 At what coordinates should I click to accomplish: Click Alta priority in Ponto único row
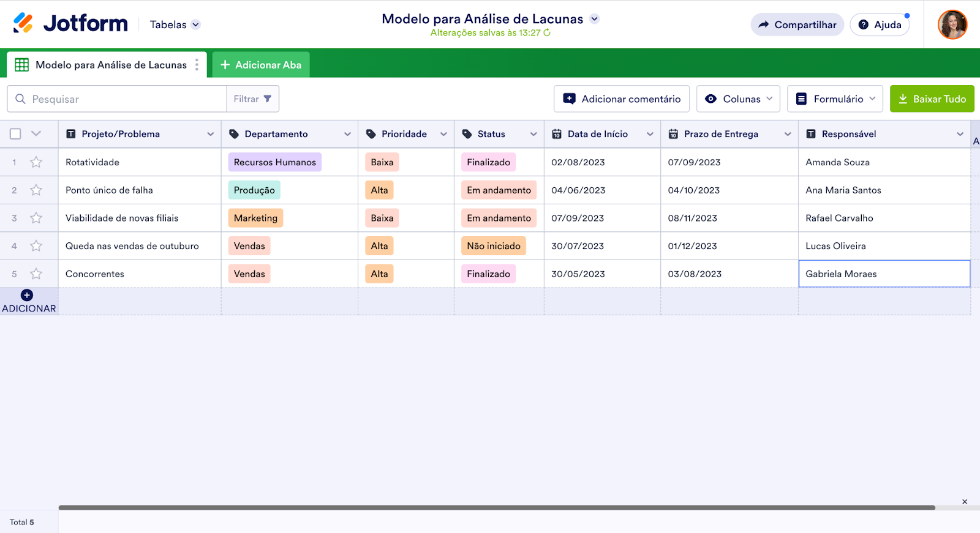[x=379, y=190]
